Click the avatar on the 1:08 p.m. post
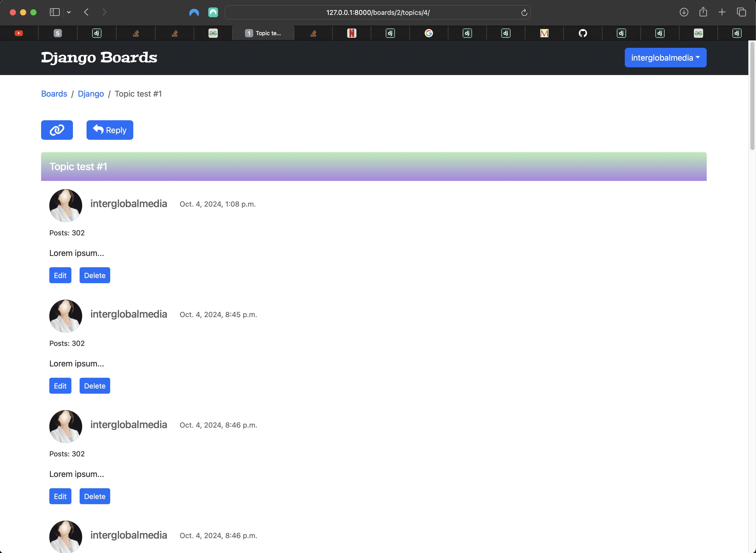The image size is (756, 553). (x=65, y=205)
